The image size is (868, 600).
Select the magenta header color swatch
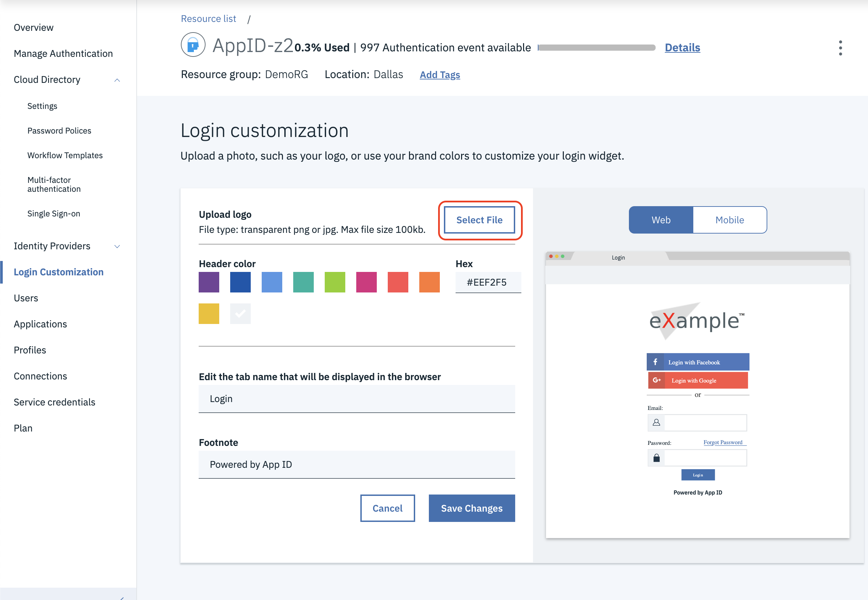point(367,282)
